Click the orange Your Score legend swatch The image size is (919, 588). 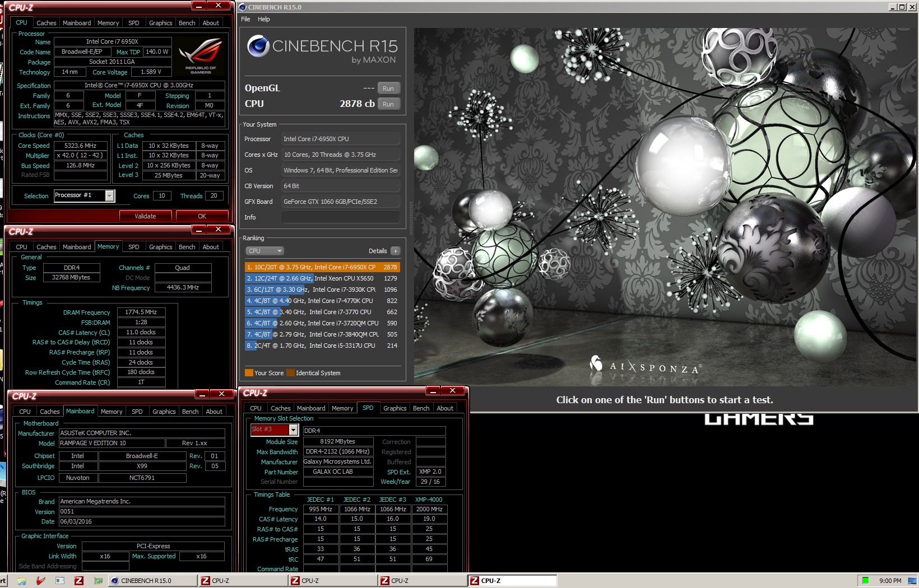[x=249, y=373]
